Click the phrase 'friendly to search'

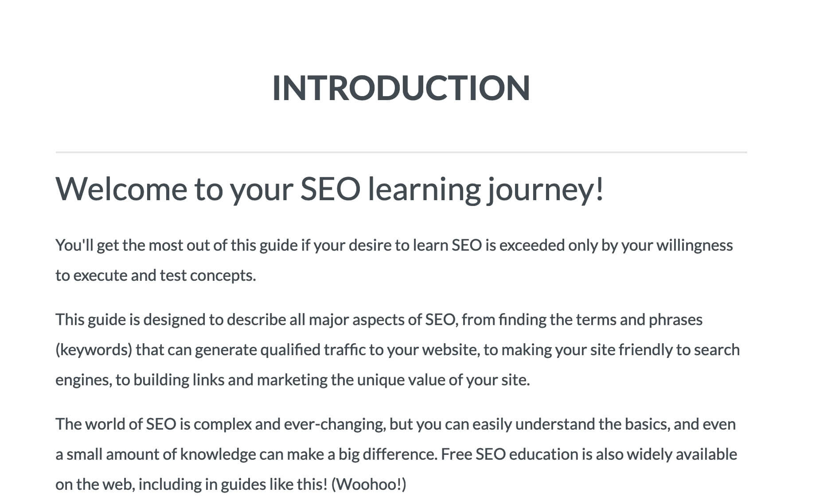[679, 350]
